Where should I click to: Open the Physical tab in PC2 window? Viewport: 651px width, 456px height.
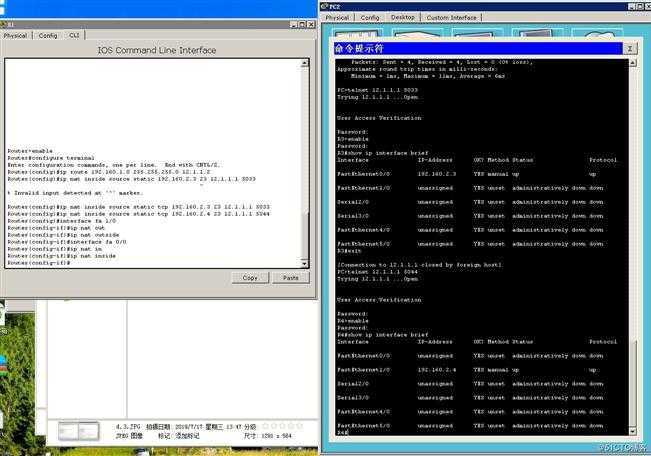[337, 18]
